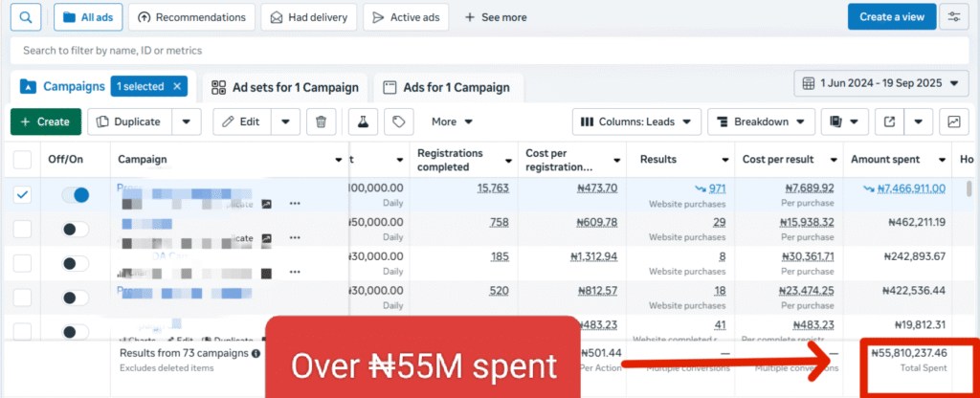This screenshot has width=980, height=398.
Task: Uncheck the first campaign row checkbox
Action: pyautogui.click(x=23, y=194)
